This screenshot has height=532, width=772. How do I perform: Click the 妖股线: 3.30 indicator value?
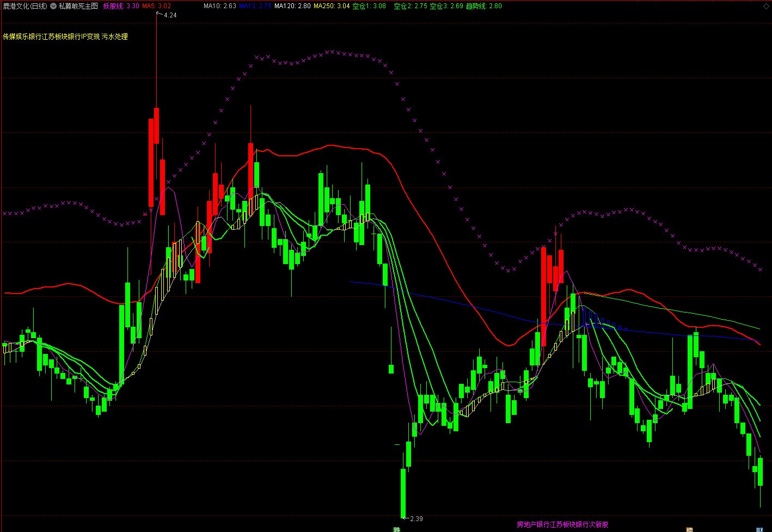tap(121, 6)
